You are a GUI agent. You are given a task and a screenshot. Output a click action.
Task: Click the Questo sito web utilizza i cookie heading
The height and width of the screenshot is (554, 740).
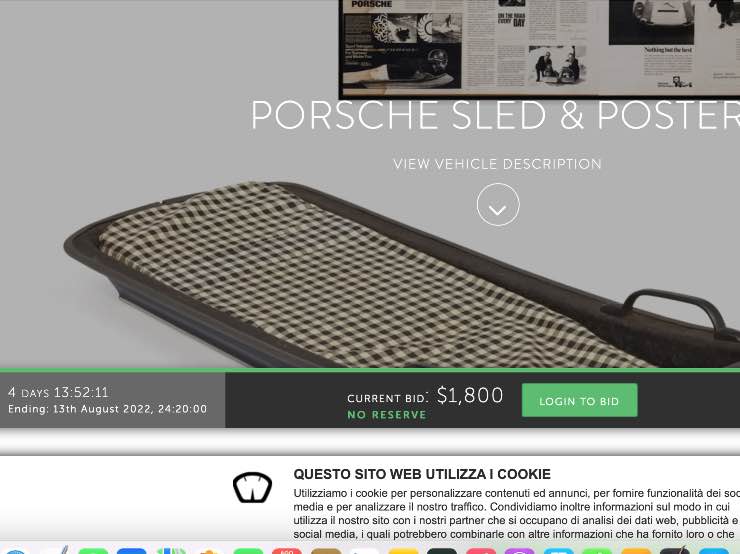[422, 474]
